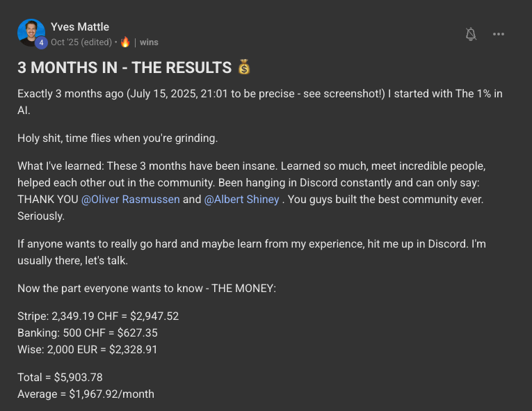Click the money bag emoji in title
Screen dimensions: 532x411
click(x=243, y=67)
